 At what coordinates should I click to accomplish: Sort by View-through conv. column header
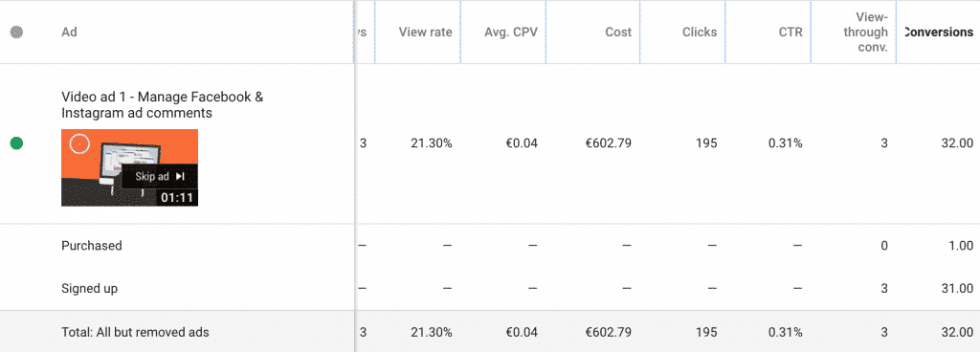[865, 33]
